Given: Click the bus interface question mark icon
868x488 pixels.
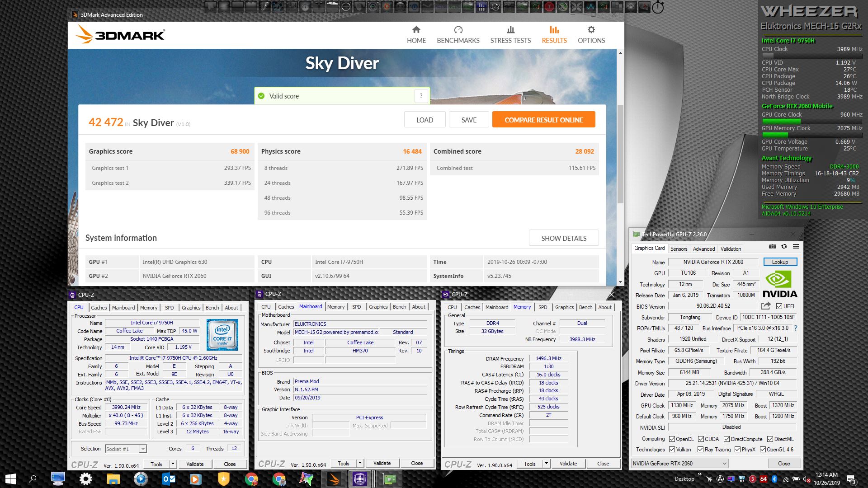Looking at the screenshot, I should [795, 328].
